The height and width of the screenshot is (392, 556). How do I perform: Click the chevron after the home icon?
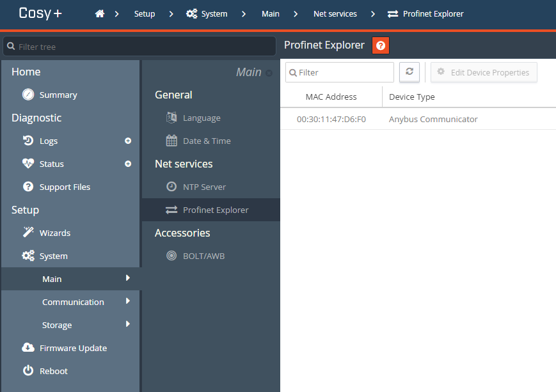pos(116,14)
